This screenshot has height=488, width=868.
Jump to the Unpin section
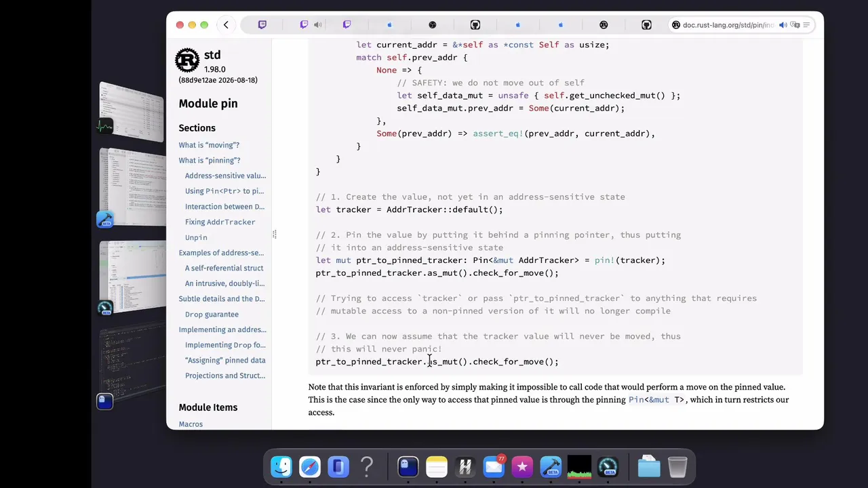tap(196, 238)
